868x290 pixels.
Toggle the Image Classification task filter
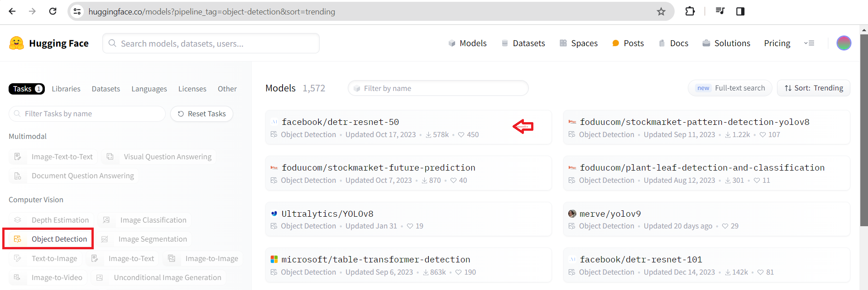[x=144, y=220]
